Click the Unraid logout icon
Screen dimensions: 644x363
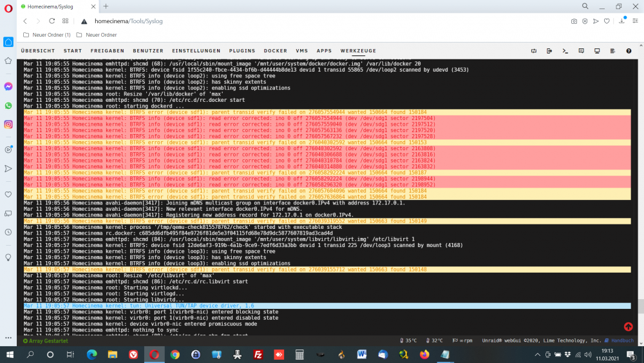[549, 51]
